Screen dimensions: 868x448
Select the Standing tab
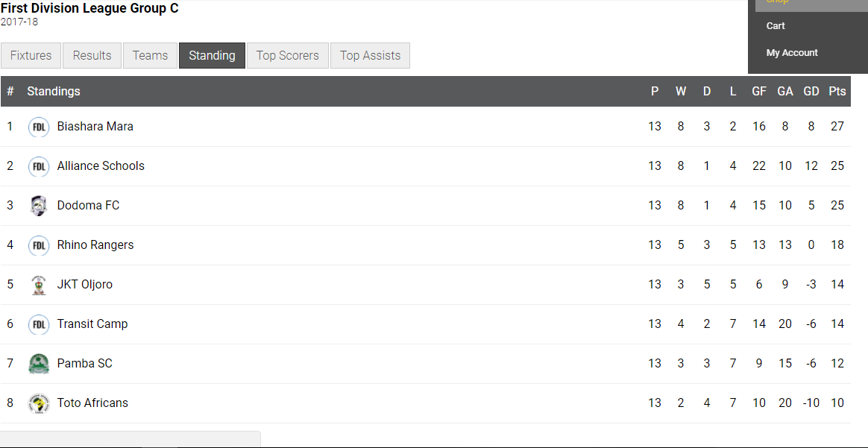[x=212, y=56]
